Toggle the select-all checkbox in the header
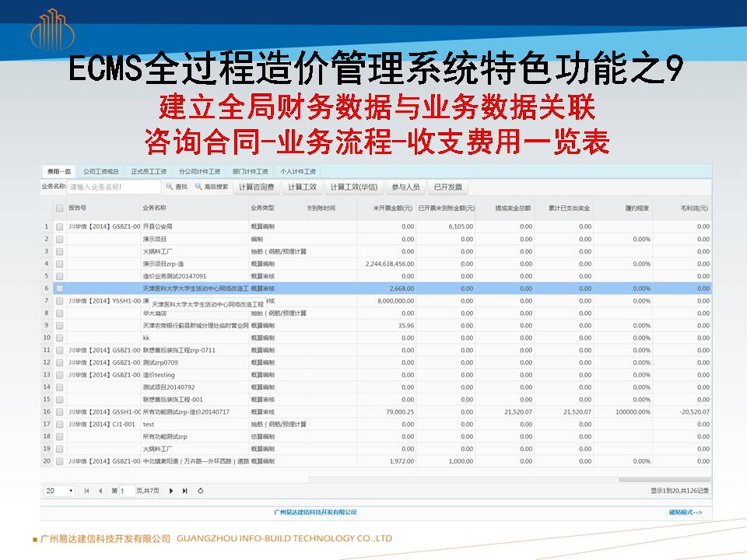 pyautogui.click(x=60, y=208)
